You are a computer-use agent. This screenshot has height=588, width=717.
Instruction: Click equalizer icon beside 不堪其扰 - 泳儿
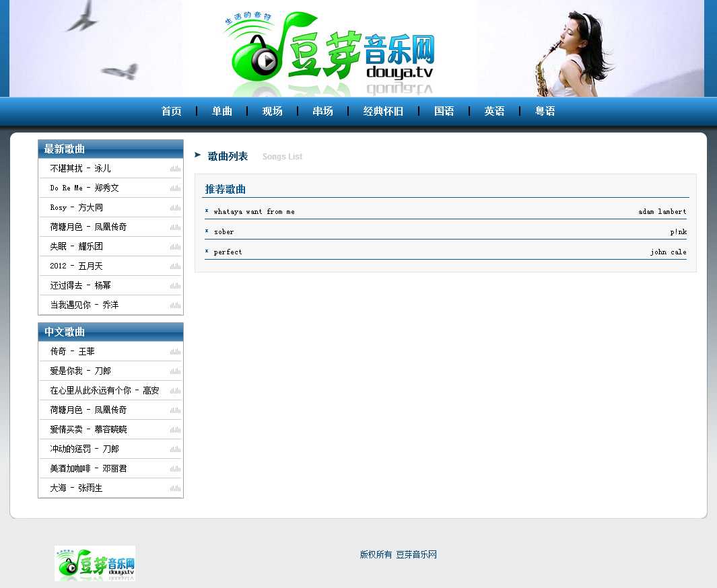tap(175, 169)
